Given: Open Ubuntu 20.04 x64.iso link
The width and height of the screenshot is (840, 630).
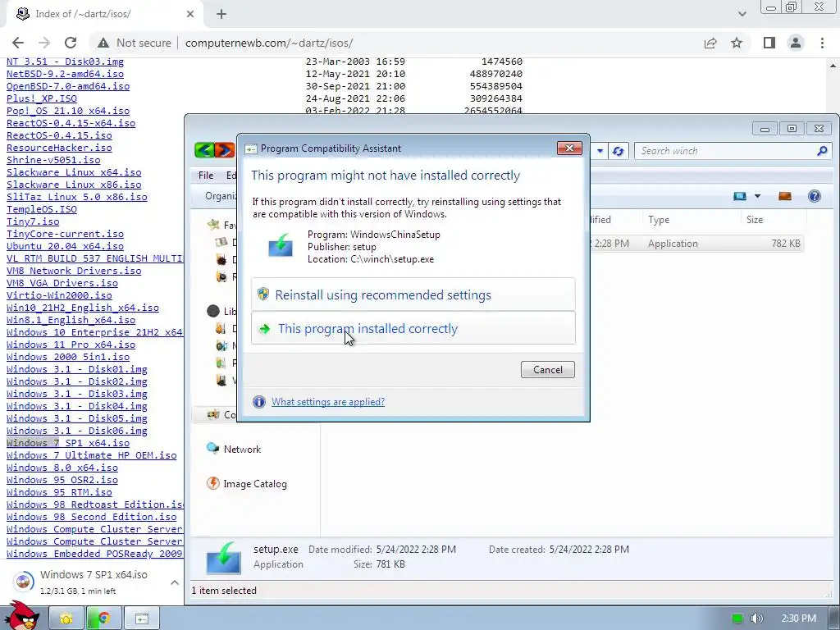Looking at the screenshot, I should 65,246.
